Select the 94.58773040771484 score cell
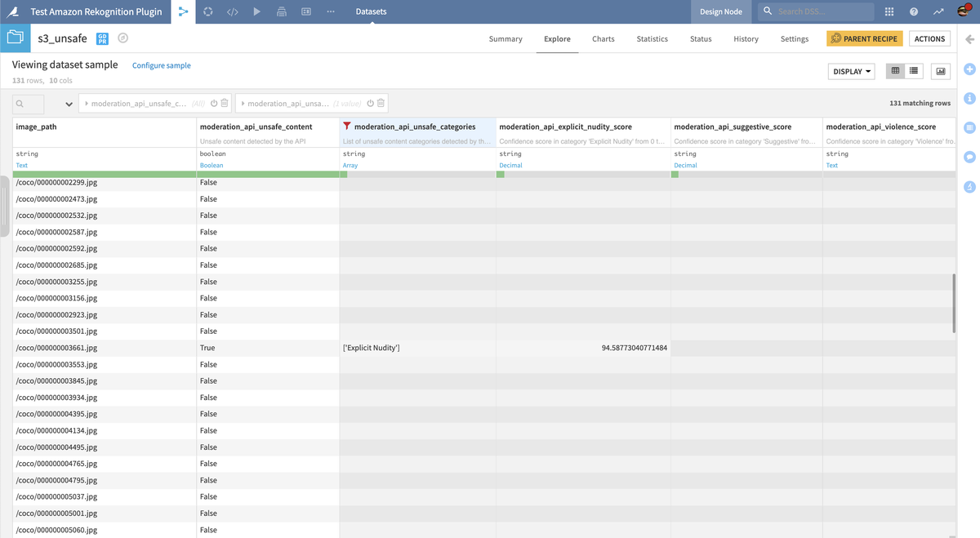 click(x=584, y=348)
